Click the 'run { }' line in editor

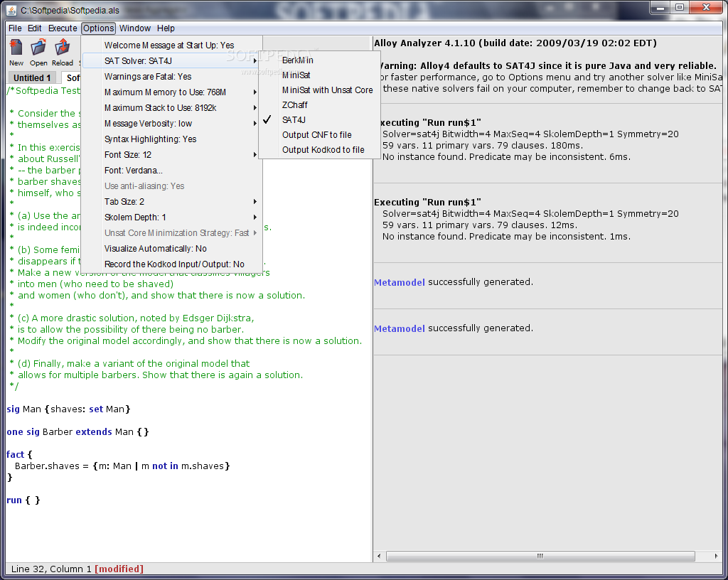click(x=23, y=500)
